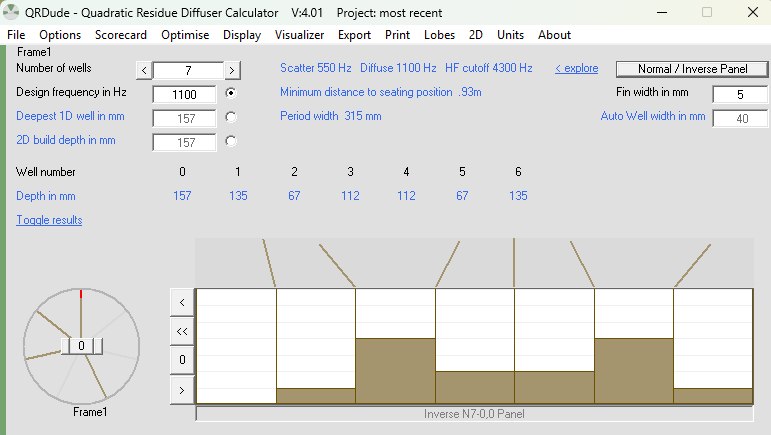Select the Deepest 1D well radio button

point(231,117)
